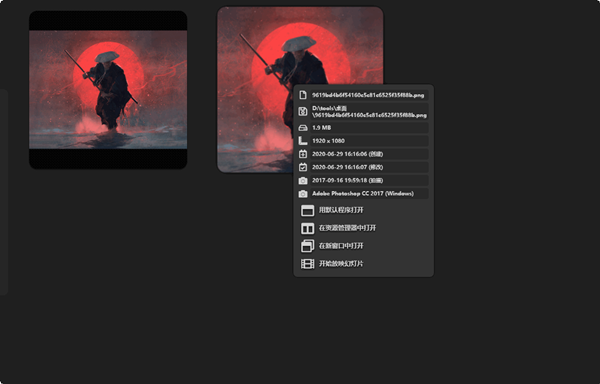This screenshot has width=600, height=384.
Task: Choose 在新窗口中打开 menu entry
Action: click(364, 246)
